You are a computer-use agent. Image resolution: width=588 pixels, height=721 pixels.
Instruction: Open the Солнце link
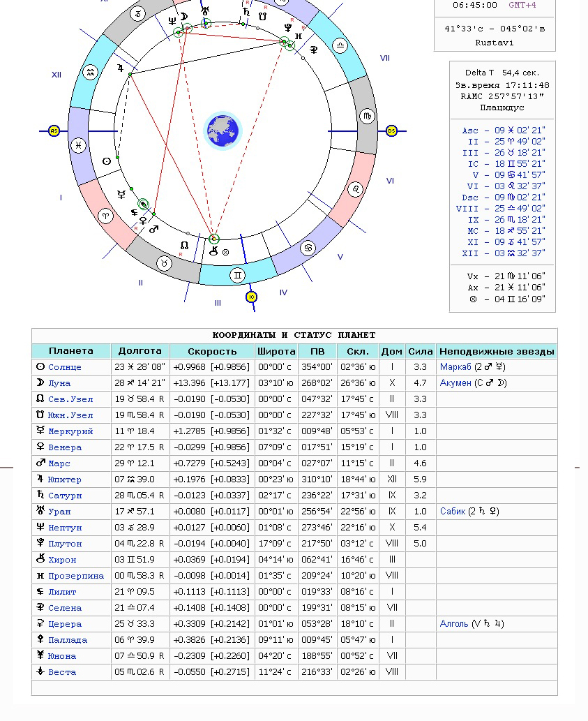click(65, 367)
